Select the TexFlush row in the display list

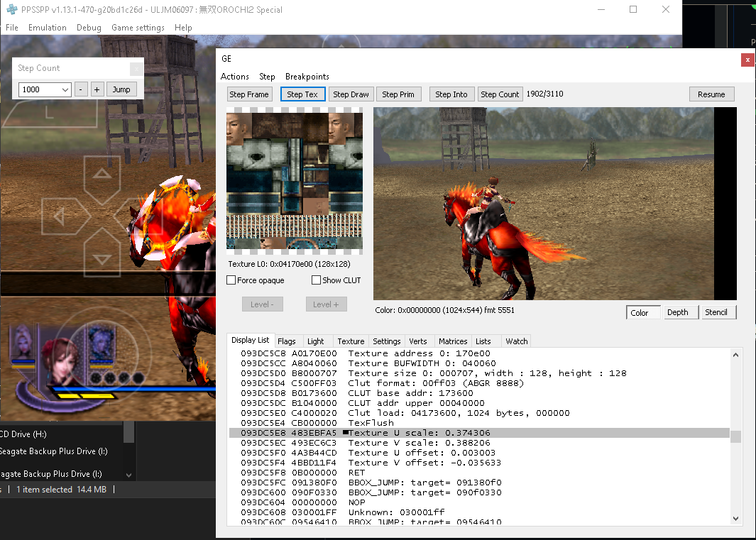(369, 422)
